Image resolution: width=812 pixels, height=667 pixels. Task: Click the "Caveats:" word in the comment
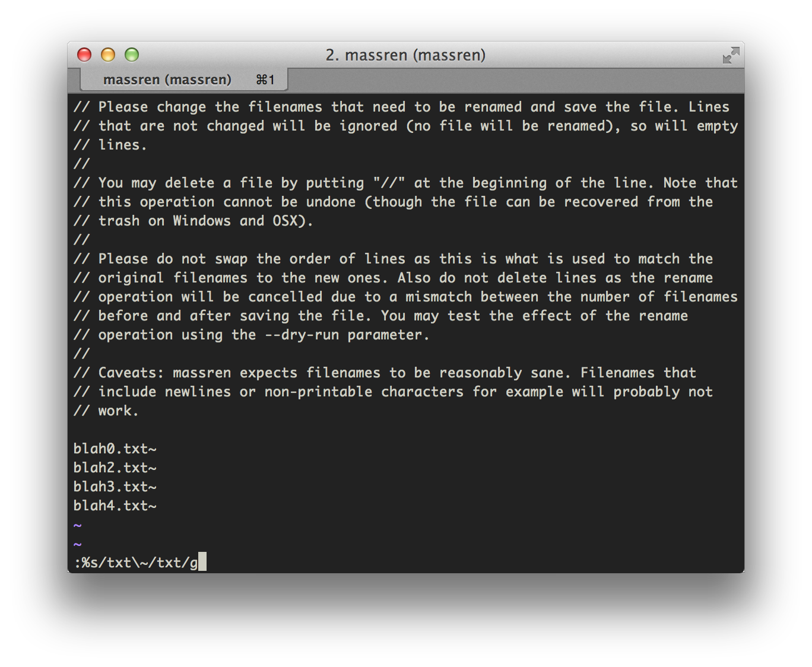pyautogui.click(x=131, y=373)
